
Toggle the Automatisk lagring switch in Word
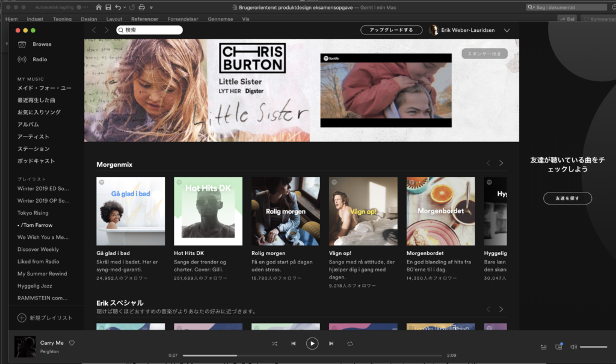point(82,7)
